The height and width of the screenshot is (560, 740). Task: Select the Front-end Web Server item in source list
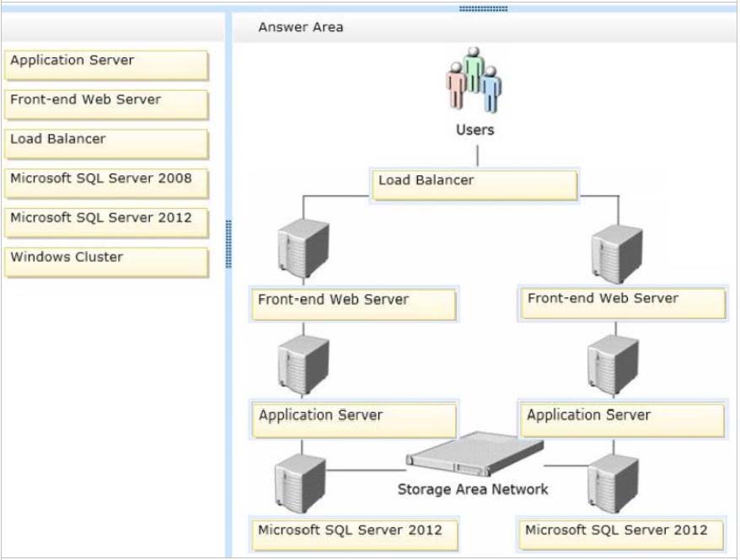coord(107,104)
